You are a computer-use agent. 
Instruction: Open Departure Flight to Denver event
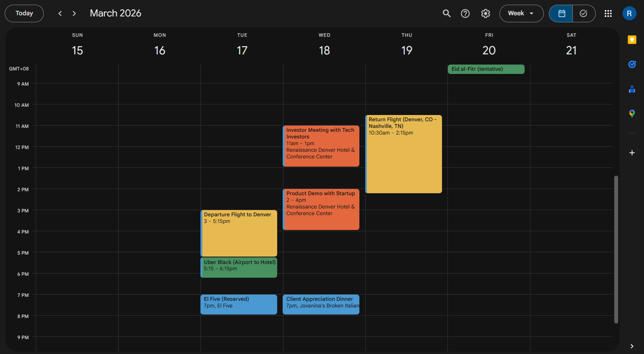[239, 233]
